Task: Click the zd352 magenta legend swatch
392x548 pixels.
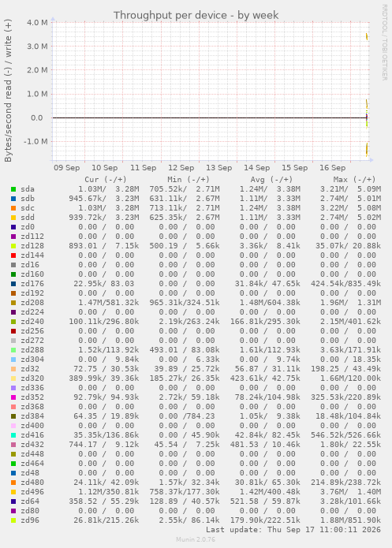Action: click(x=13, y=397)
